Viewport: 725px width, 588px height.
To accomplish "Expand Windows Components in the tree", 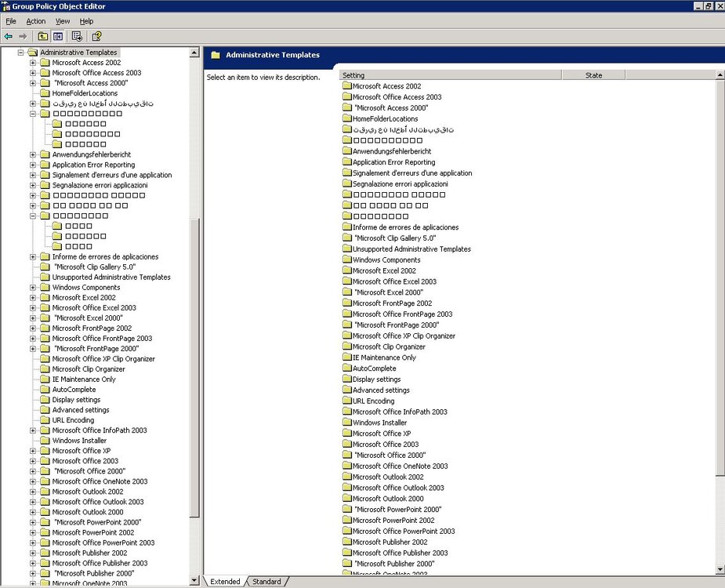I will pyautogui.click(x=33, y=287).
